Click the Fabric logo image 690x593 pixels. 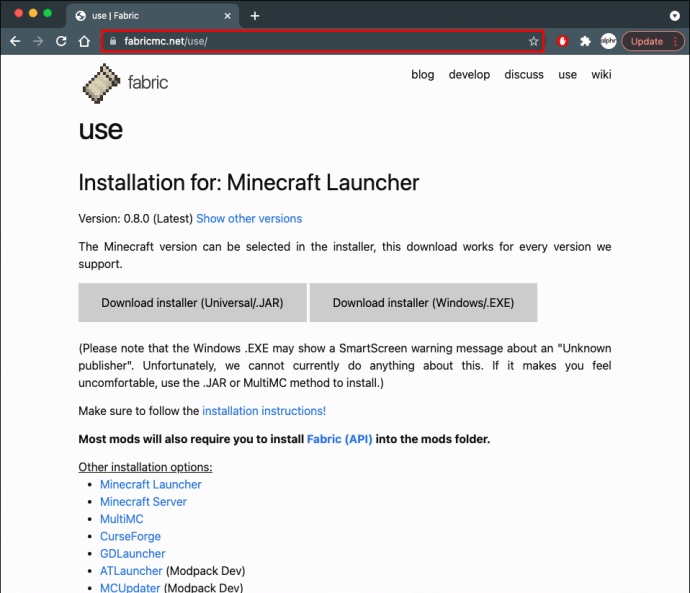(101, 83)
